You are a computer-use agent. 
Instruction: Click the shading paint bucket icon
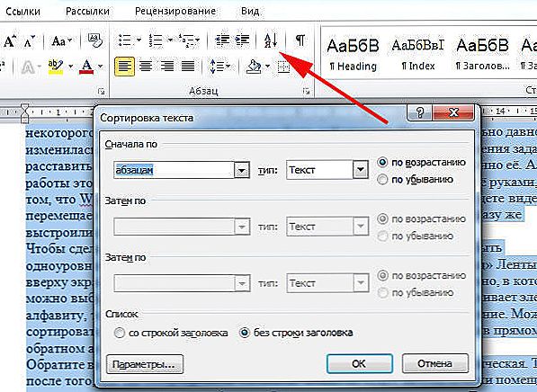click(x=254, y=66)
